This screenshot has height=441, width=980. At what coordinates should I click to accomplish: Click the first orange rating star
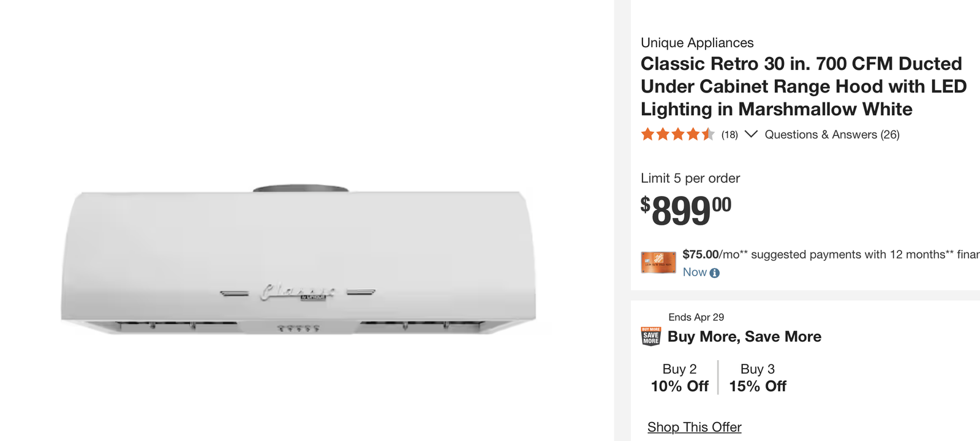647,134
